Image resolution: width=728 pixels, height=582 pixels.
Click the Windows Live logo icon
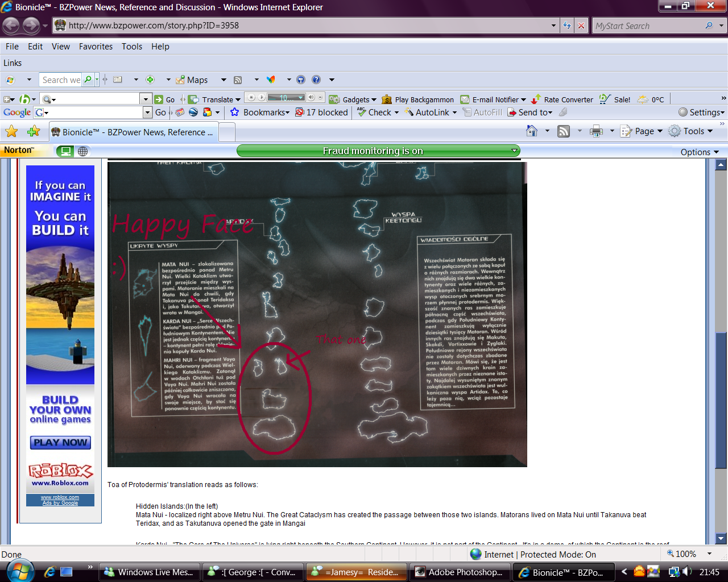[10, 80]
